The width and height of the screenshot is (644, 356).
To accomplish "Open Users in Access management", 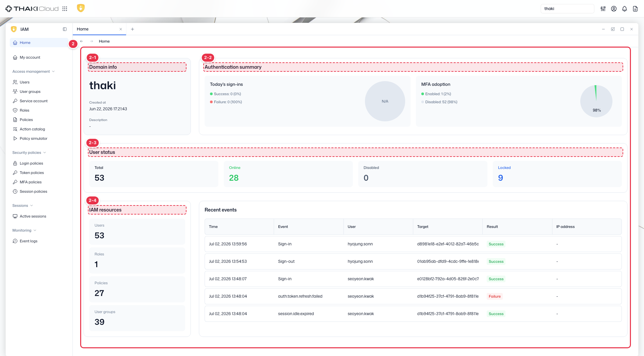I will pos(39,82).
